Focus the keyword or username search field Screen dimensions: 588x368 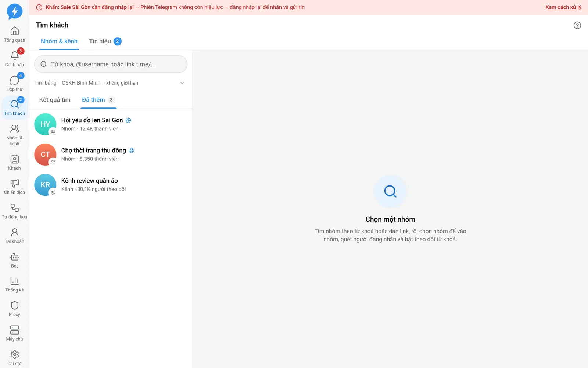tap(111, 64)
